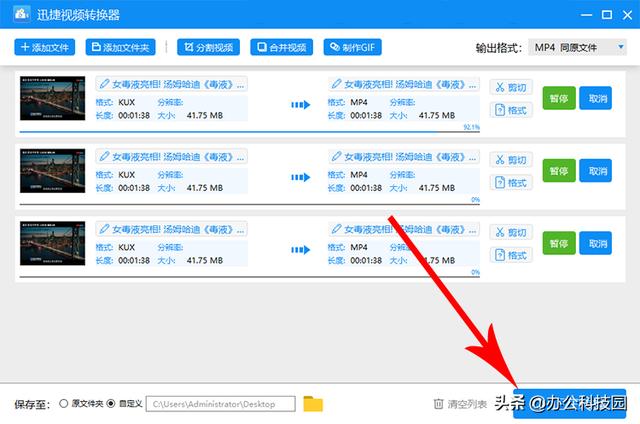The image size is (640, 424).
Task: Click 格式 for the first video
Action: [x=511, y=110]
